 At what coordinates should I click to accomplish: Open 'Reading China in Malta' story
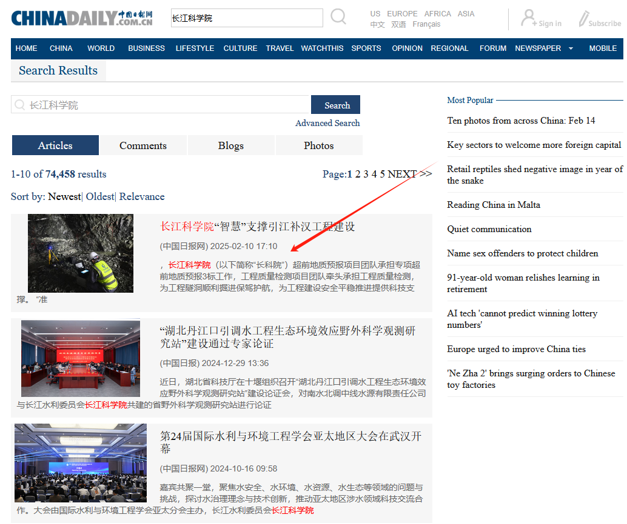tap(493, 205)
